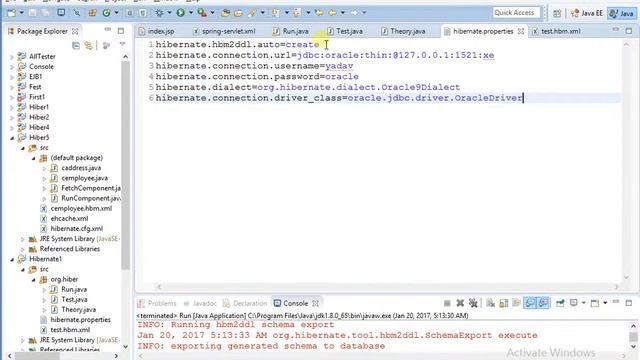Toggle Show Console on standard output change

click(x=530, y=303)
